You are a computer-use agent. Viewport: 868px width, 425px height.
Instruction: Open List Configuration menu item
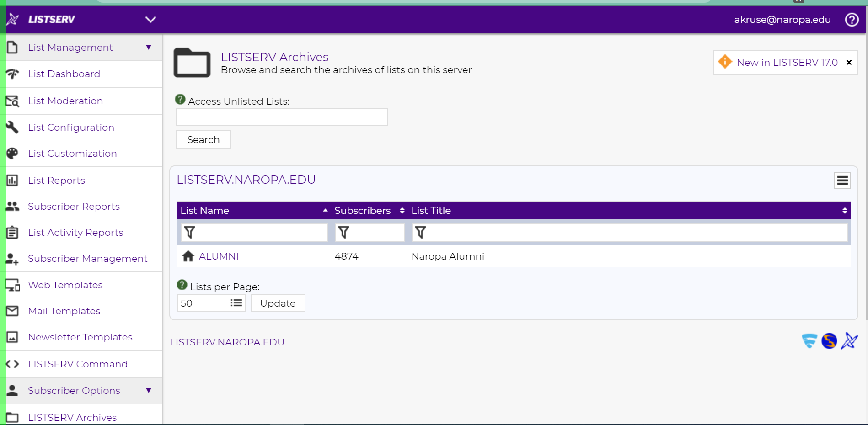pyautogui.click(x=71, y=127)
